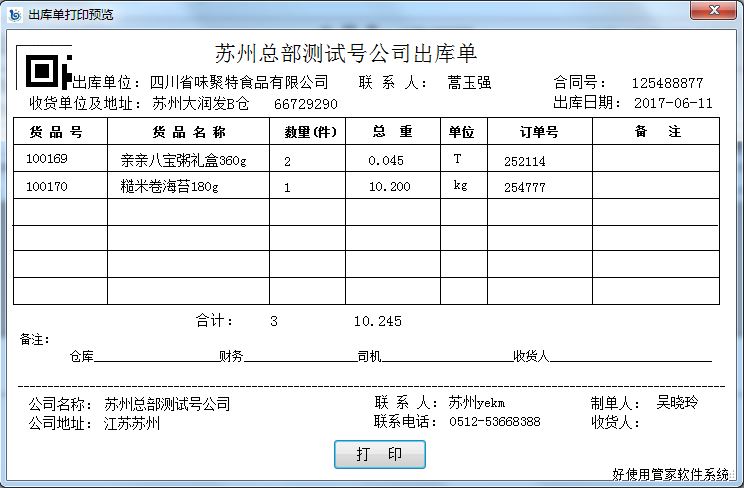The image size is (744, 488).
Task: Select product number cell 100169
Action: point(47,159)
